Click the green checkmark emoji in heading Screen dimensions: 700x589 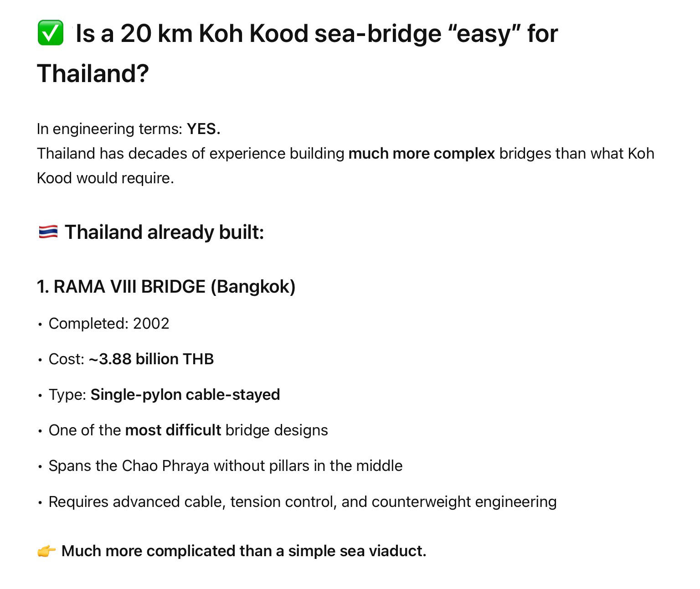50,33
